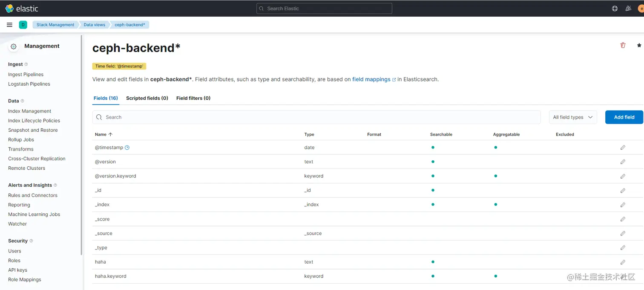Click the Excluded column header
644x290 pixels.
coord(565,134)
